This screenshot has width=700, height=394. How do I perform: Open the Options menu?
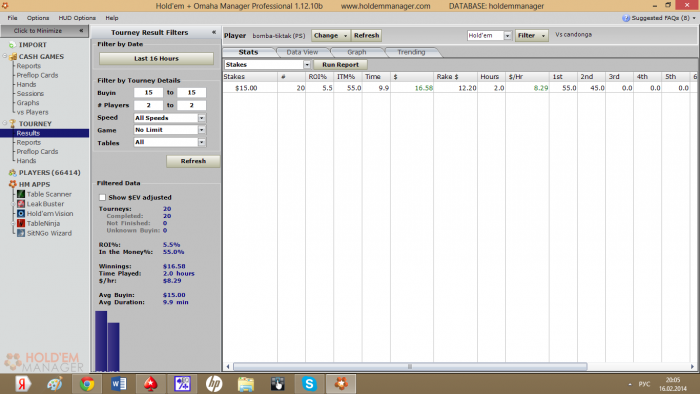pos(38,18)
